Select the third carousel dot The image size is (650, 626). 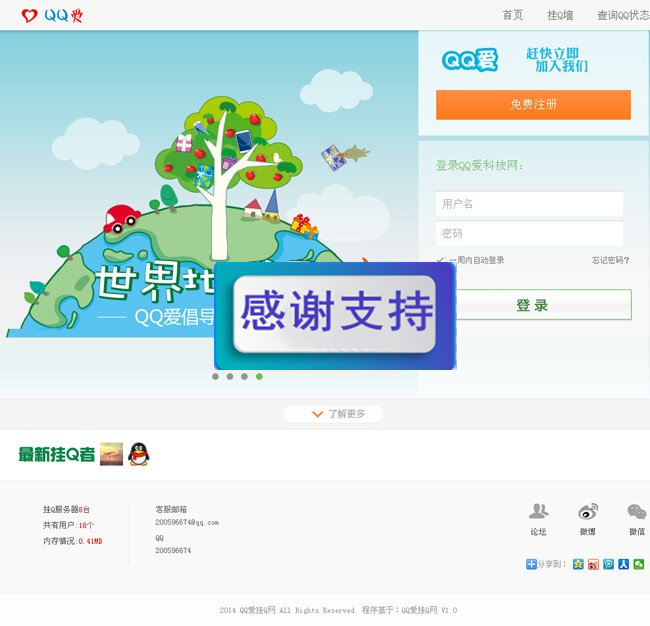244,376
